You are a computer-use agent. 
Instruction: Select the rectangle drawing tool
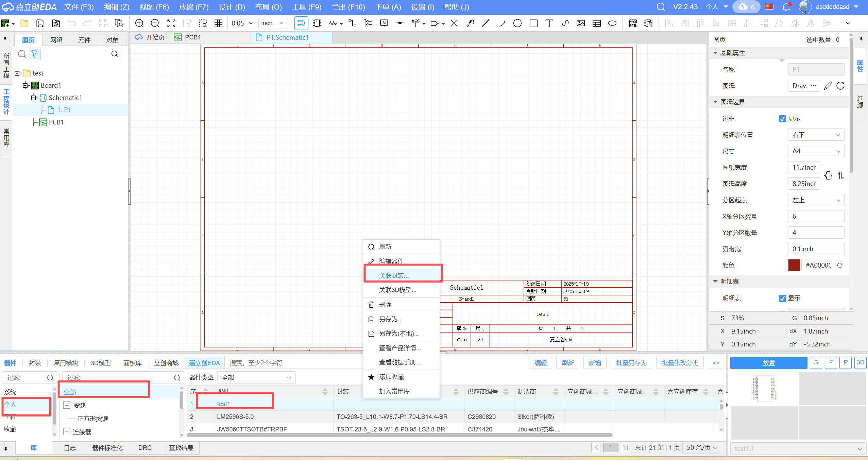[x=533, y=23]
